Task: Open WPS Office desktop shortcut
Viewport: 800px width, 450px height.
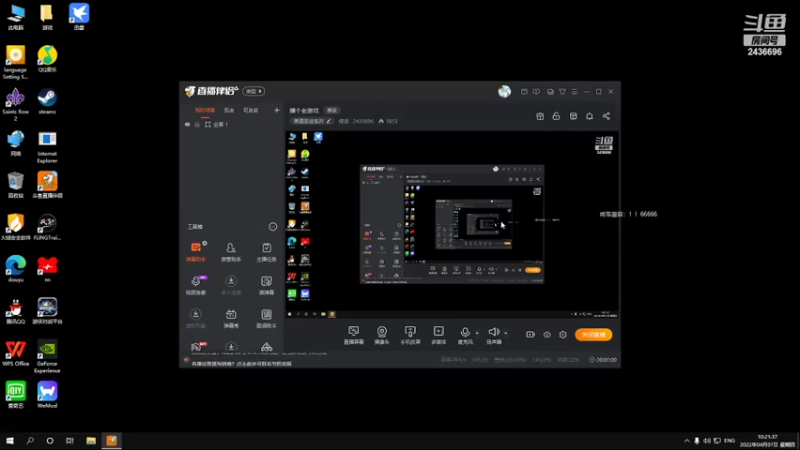Action: click(15, 353)
